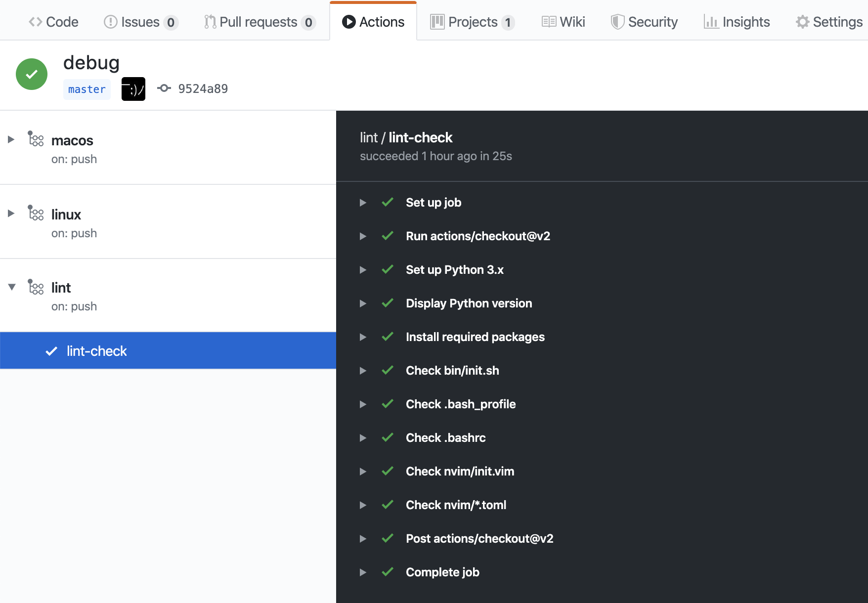Expand the Post actions/checkout@v2 step
This screenshot has width=868, height=603.
[363, 539]
